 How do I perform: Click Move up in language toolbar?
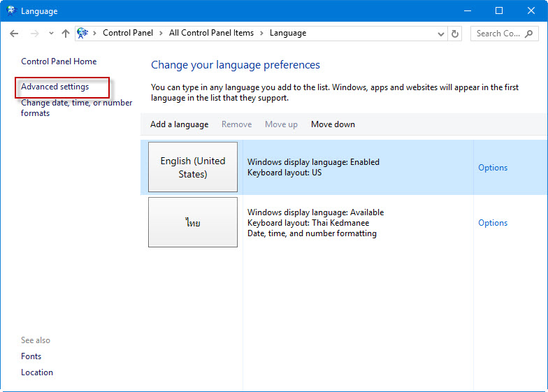click(x=281, y=124)
